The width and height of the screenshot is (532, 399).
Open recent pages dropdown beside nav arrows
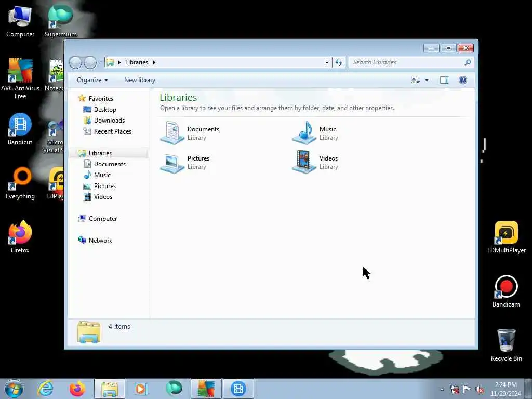point(100,63)
